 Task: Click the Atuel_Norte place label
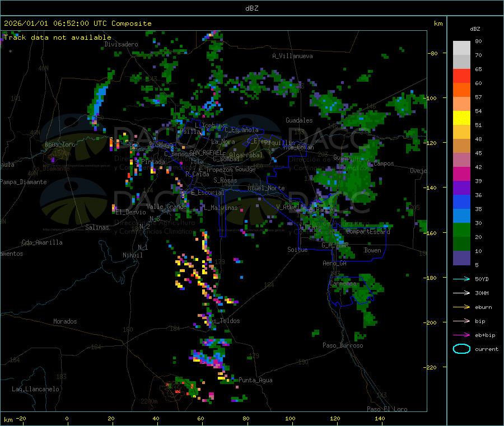point(266,188)
